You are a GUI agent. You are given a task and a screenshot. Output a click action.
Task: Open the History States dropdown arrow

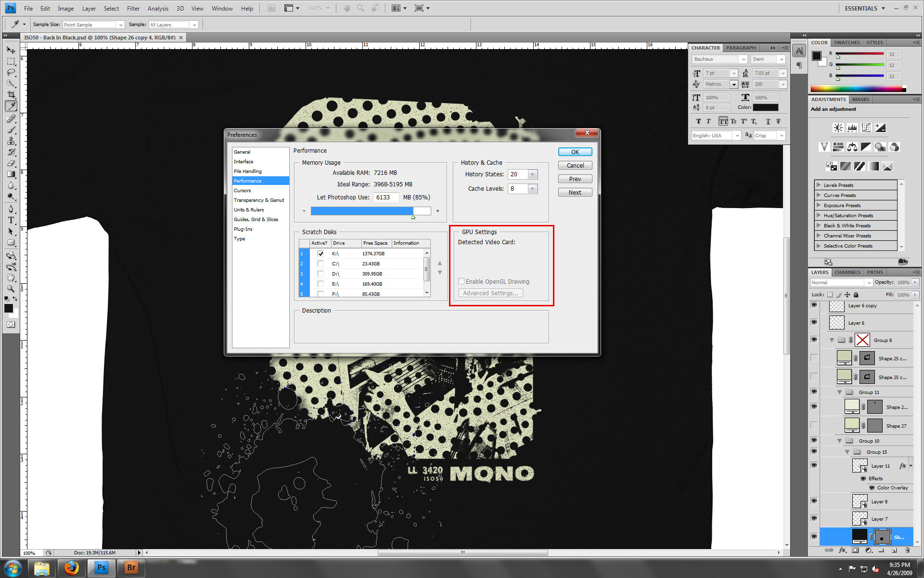coord(532,174)
